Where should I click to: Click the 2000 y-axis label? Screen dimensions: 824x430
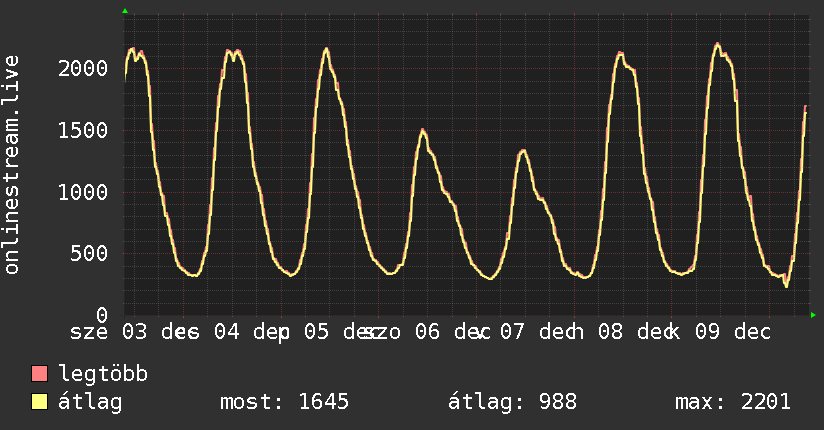click(x=83, y=68)
